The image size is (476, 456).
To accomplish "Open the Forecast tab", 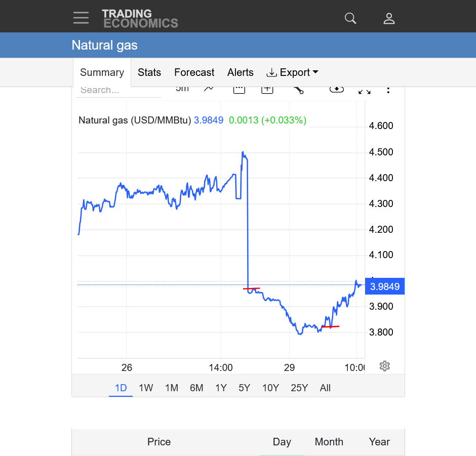I will (x=194, y=72).
